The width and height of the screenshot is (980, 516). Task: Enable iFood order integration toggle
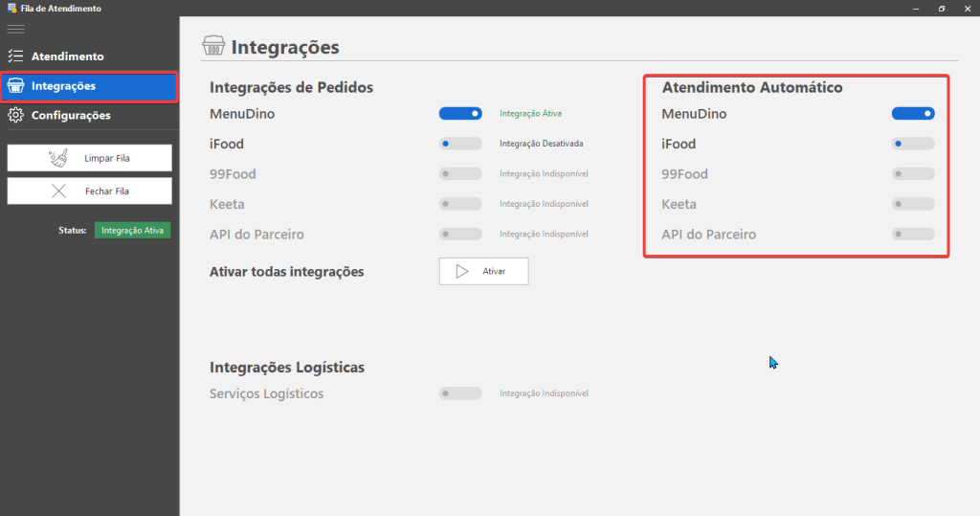pyautogui.click(x=460, y=144)
